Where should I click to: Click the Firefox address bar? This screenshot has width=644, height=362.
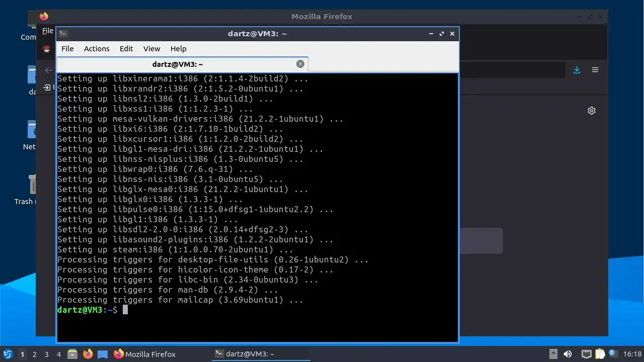(x=512, y=70)
